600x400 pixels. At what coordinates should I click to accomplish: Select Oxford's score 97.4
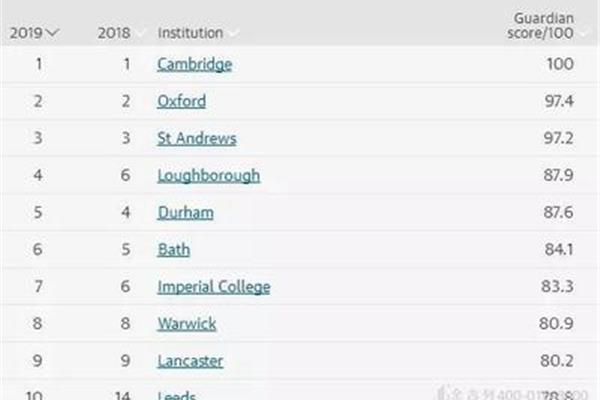click(559, 101)
